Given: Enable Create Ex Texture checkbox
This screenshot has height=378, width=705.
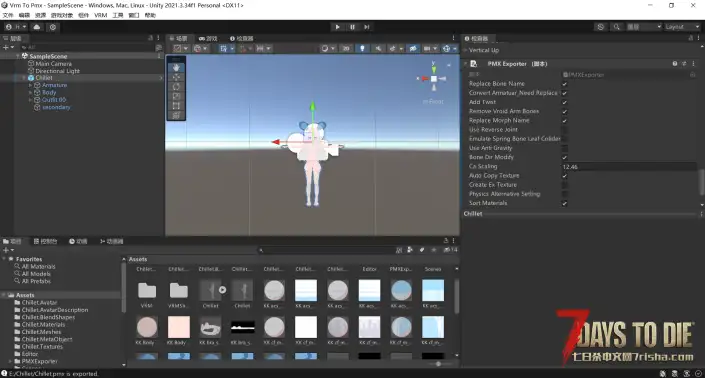Looking at the screenshot, I should (565, 185).
